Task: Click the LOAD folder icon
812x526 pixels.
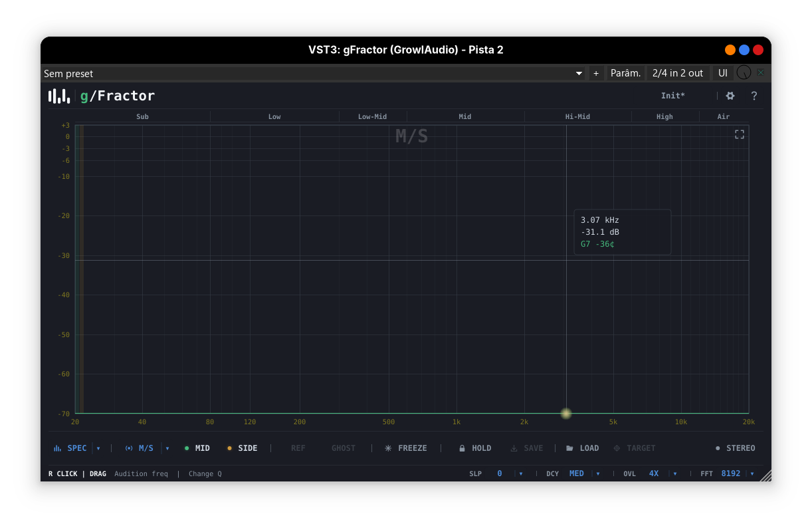Action: click(569, 448)
